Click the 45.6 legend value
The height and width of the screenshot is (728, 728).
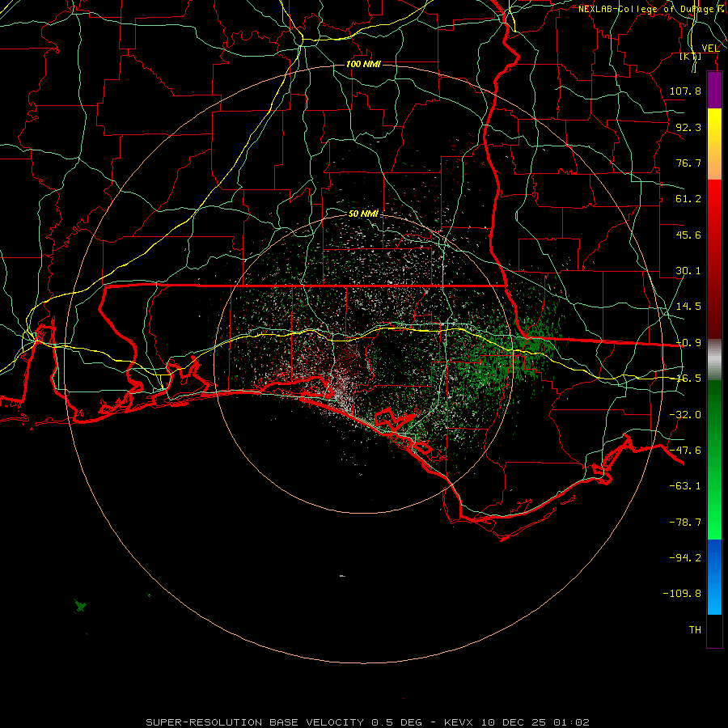688,235
